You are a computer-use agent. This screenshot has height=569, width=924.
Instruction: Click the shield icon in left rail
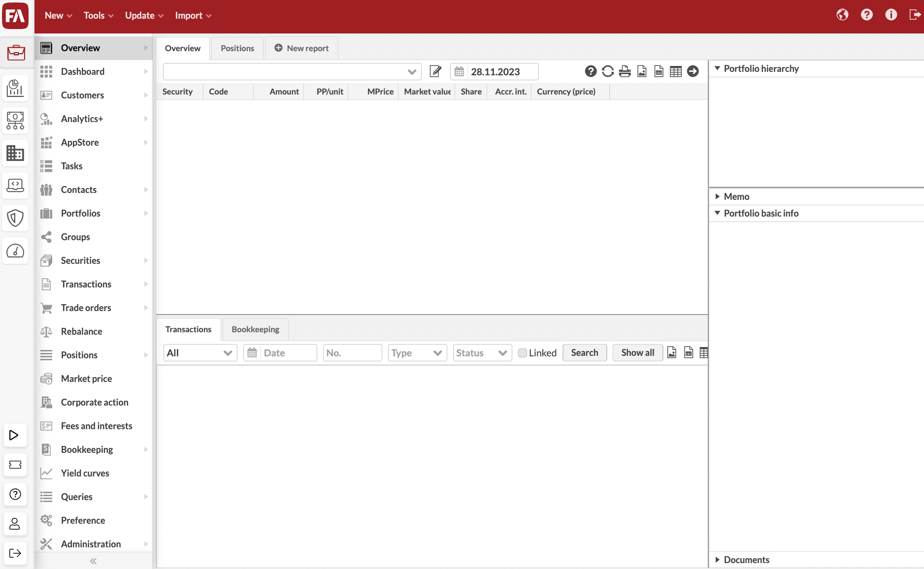click(15, 218)
